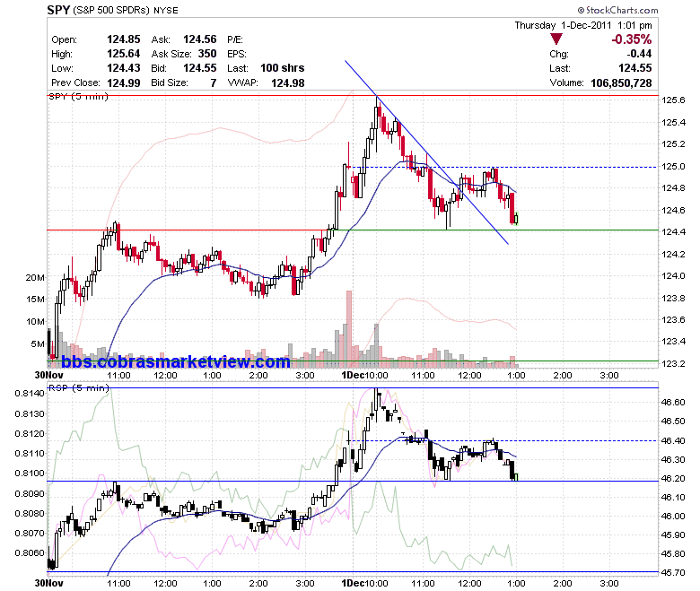Click the 5M volume axis label
The width and height of the screenshot is (700, 591).
(x=38, y=343)
